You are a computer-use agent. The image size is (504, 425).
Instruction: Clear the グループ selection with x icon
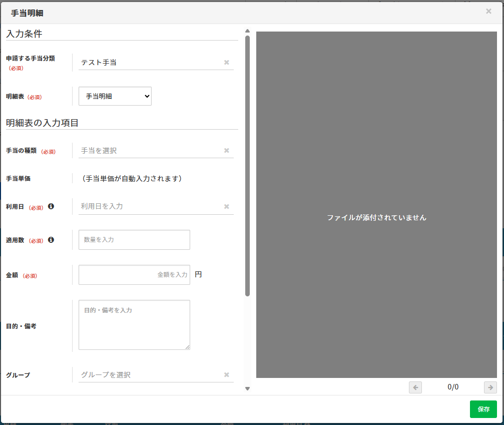226,375
